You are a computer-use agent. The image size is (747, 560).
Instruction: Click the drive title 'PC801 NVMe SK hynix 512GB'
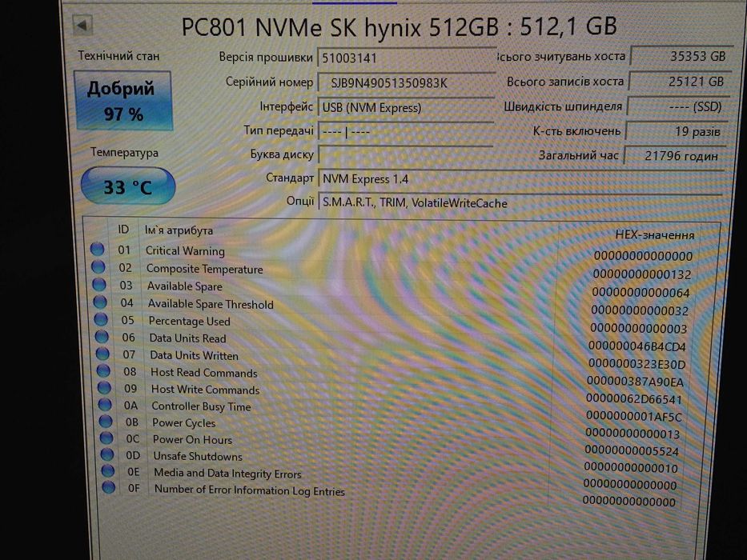[339, 26]
